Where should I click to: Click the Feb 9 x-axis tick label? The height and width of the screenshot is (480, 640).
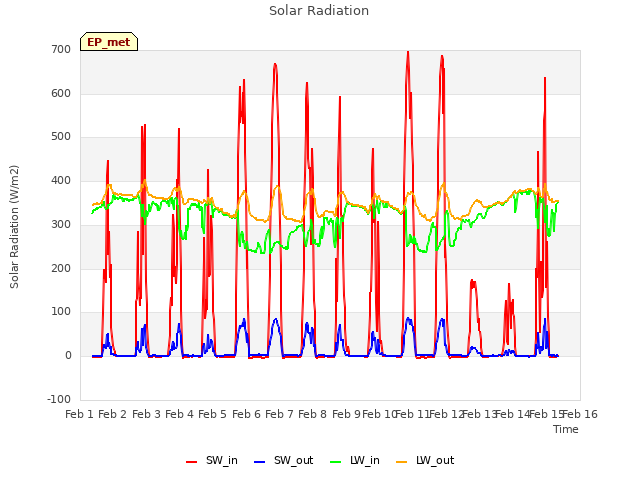(346, 414)
